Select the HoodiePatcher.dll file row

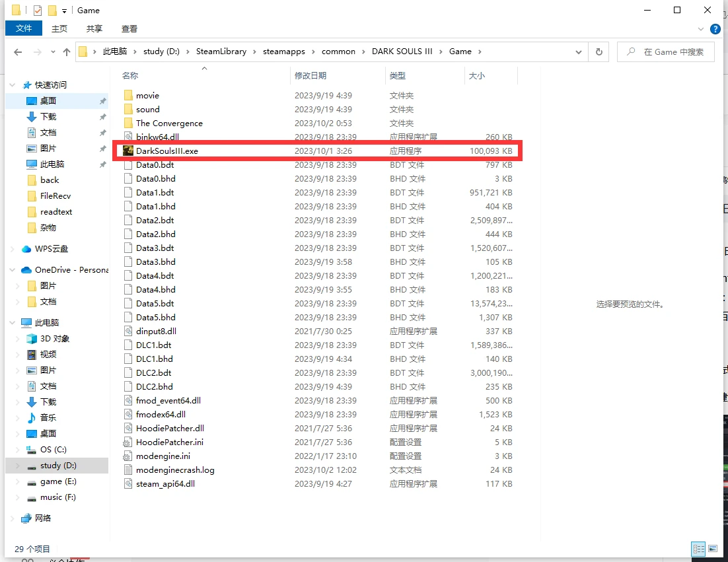tap(318, 429)
